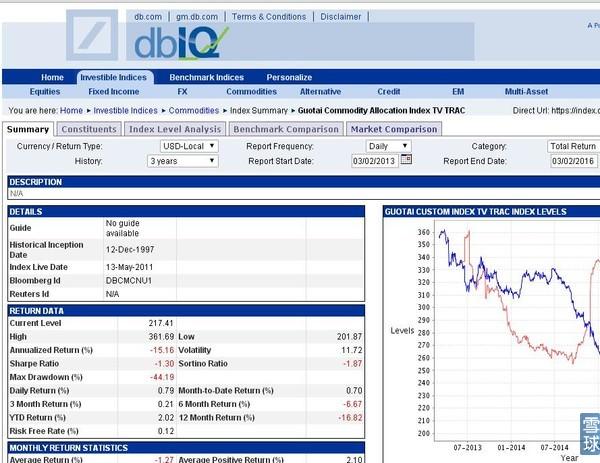This screenshot has height=463, width=600.
Task: Click the Month-to-Date Return value 0.70
Action: [354, 391]
